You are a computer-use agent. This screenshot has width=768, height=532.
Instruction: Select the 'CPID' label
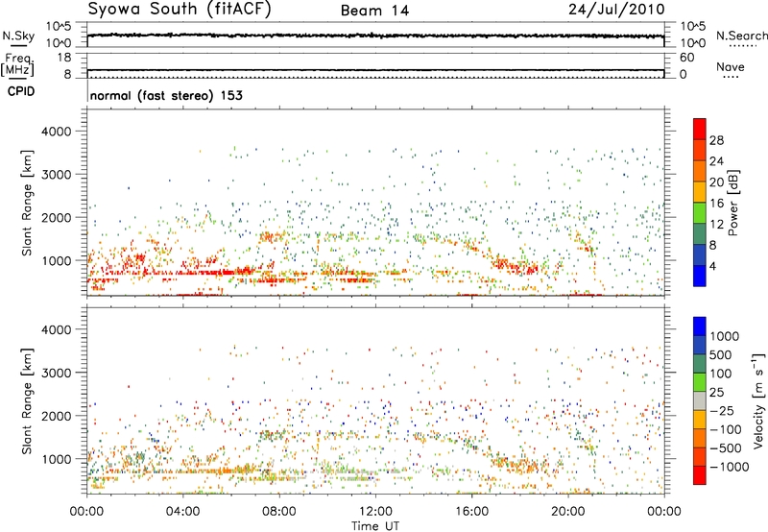[x=21, y=91]
